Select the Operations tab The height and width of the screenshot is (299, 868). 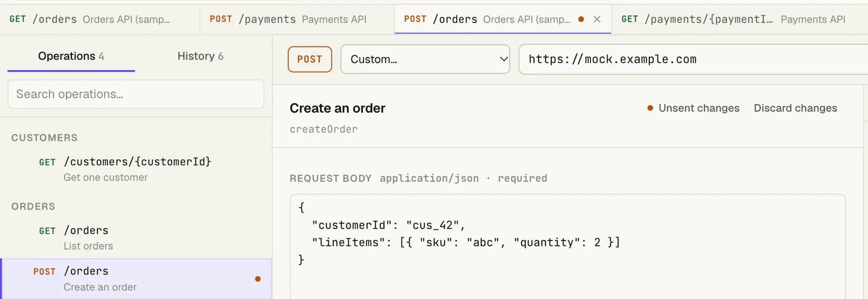pos(71,56)
